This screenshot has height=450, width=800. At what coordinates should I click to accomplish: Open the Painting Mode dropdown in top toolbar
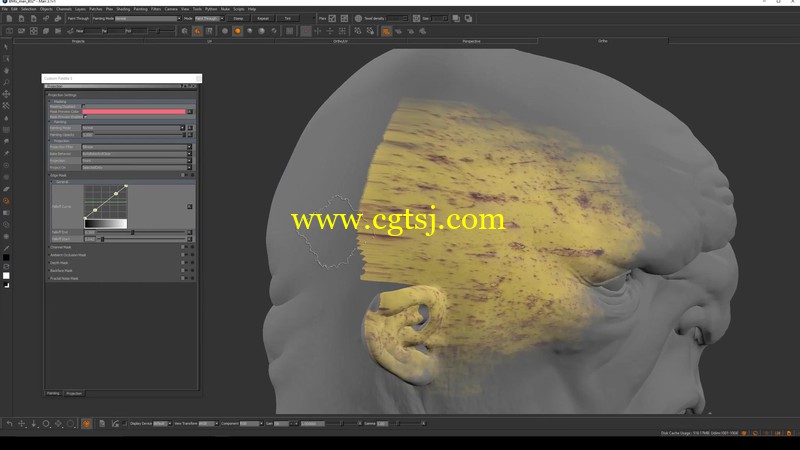(x=148, y=18)
